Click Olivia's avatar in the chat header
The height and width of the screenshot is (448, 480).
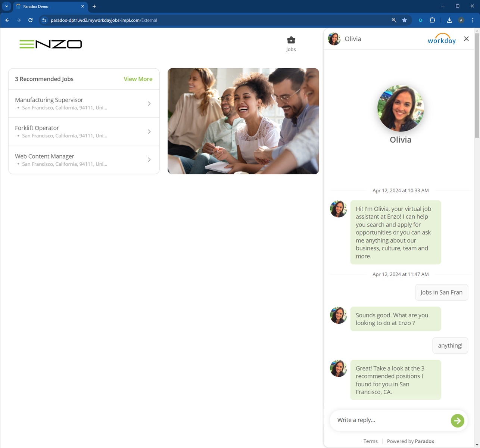tap(334, 39)
